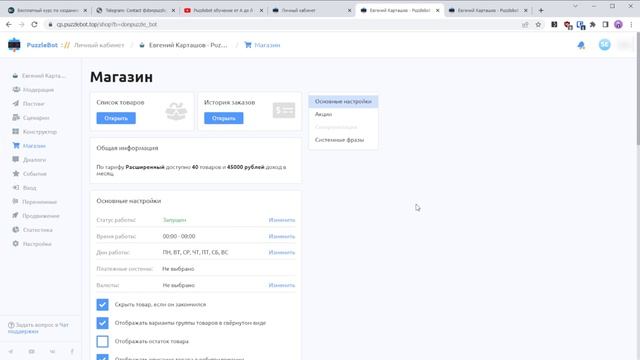Open the user avatar in the header
Screen dimensions: 640x360
604,45
